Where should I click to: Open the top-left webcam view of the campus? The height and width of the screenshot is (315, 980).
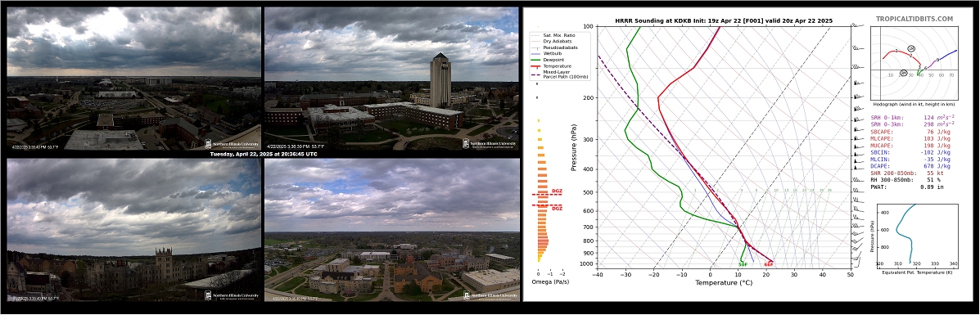[x=133, y=78]
